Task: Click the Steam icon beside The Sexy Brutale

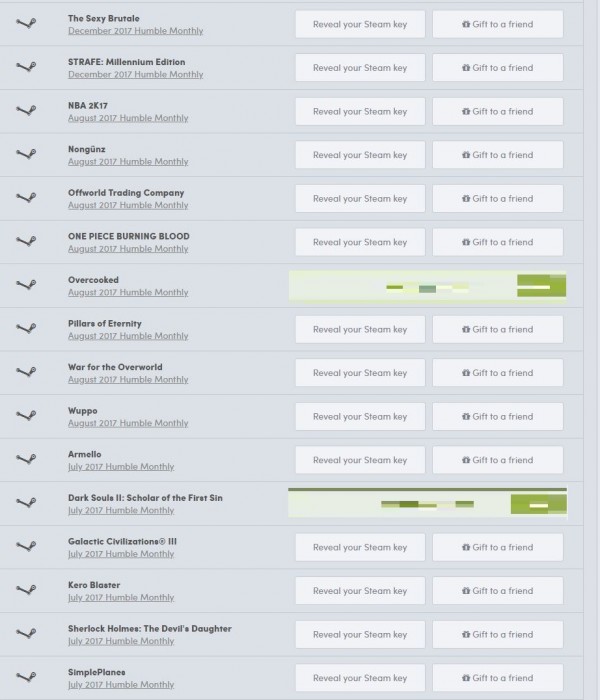Action: [x=26, y=23]
